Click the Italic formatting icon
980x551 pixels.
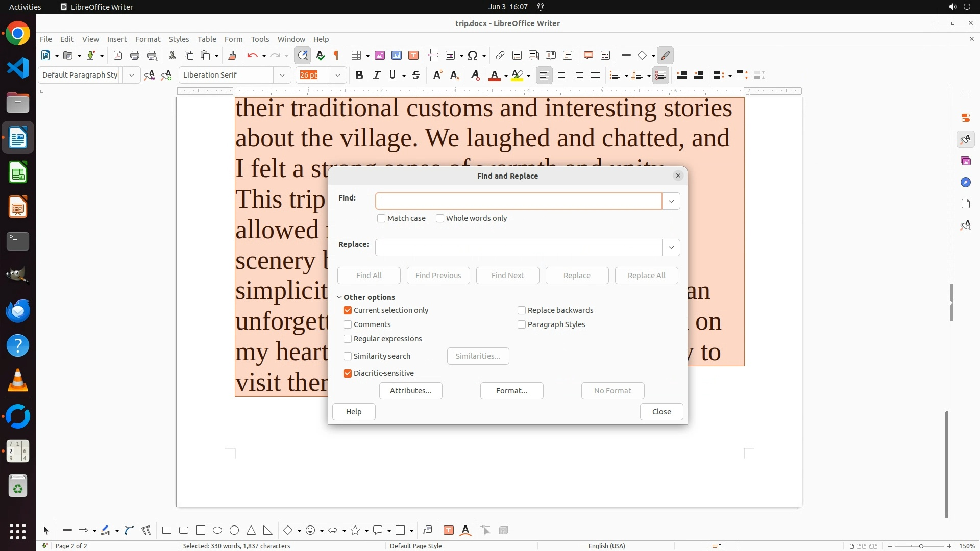pyautogui.click(x=376, y=75)
